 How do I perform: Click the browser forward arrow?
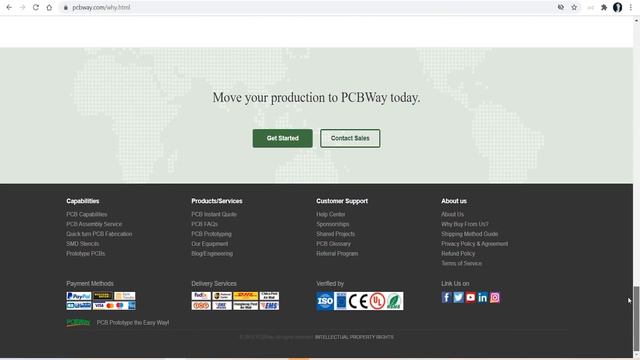click(22, 7)
